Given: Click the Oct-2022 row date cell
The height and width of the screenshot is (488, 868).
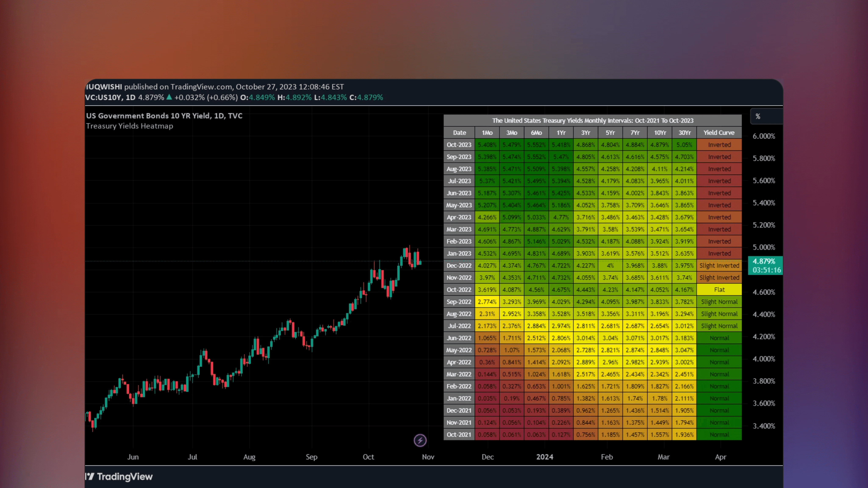Looking at the screenshot, I should pyautogui.click(x=459, y=290).
